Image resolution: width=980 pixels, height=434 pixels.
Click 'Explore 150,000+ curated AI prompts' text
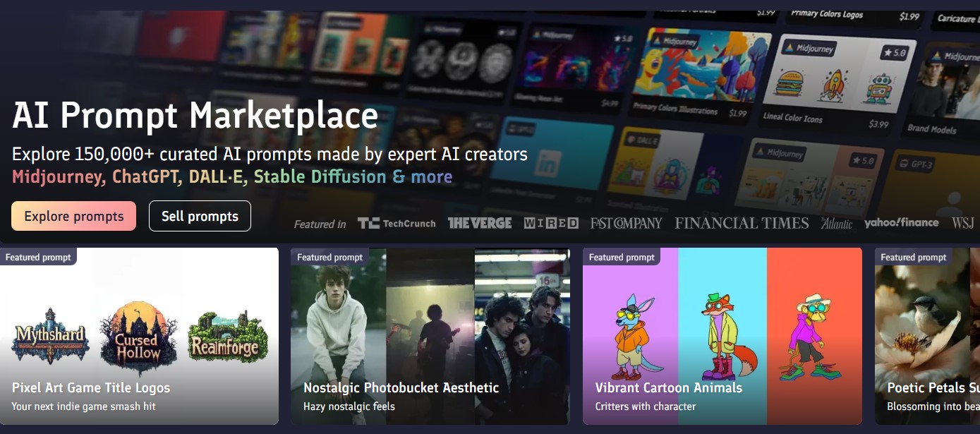pyautogui.click(x=270, y=155)
